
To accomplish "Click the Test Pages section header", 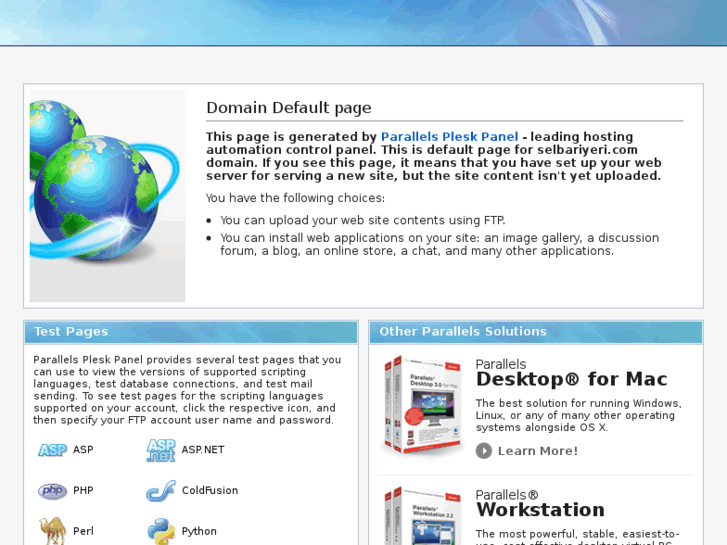I will (191, 332).
